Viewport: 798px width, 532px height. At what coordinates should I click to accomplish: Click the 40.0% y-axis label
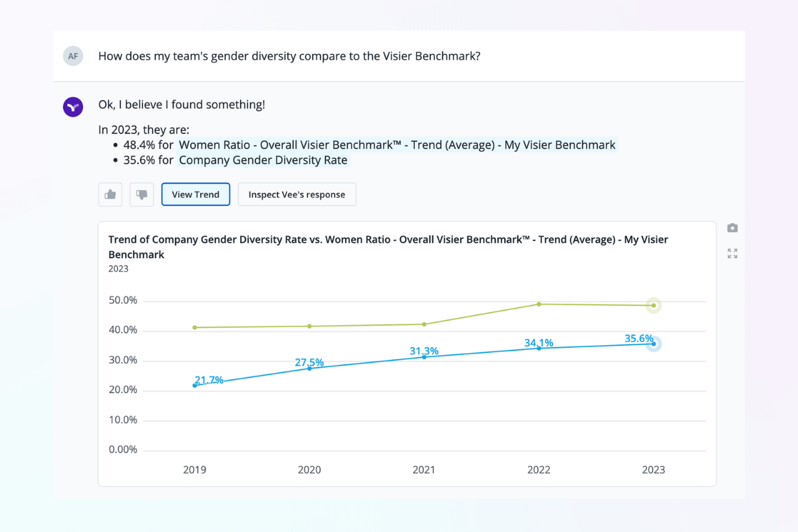tap(123, 331)
